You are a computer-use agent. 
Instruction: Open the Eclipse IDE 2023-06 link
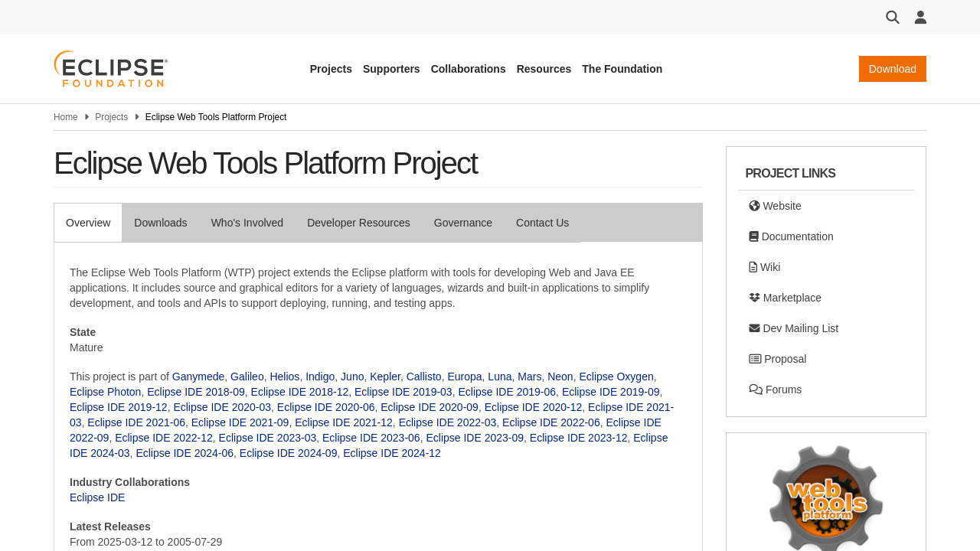tap(371, 438)
